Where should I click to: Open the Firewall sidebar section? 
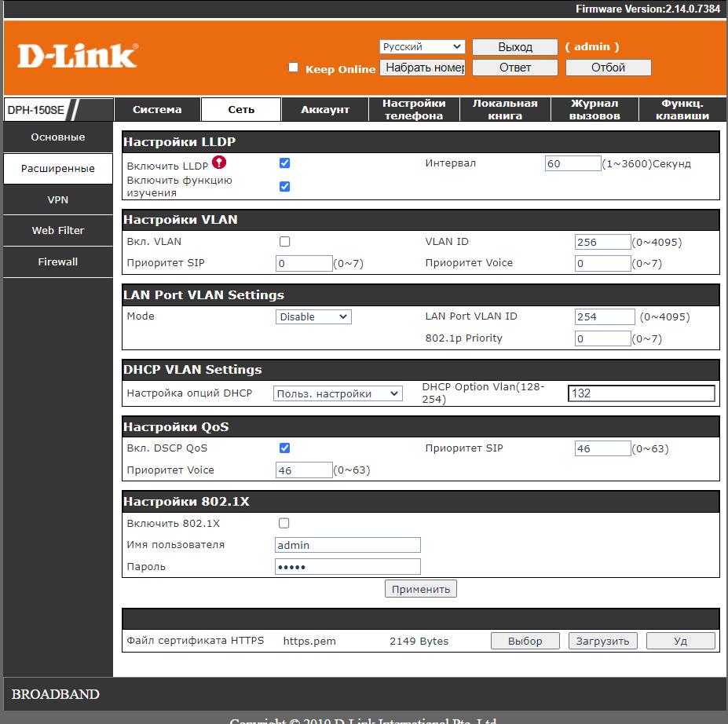(x=58, y=261)
